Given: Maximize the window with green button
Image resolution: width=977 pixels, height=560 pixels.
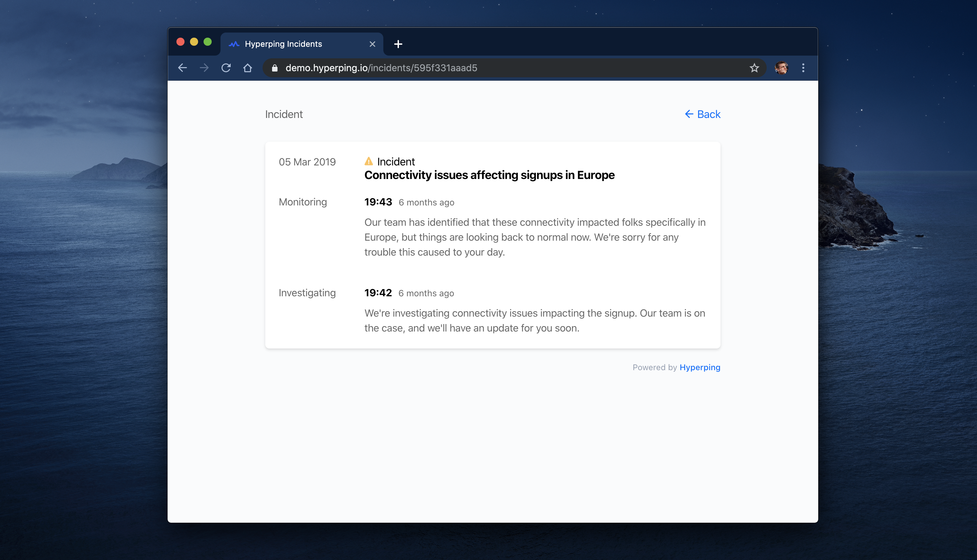Looking at the screenshot, I should click(x=207, y=42).
